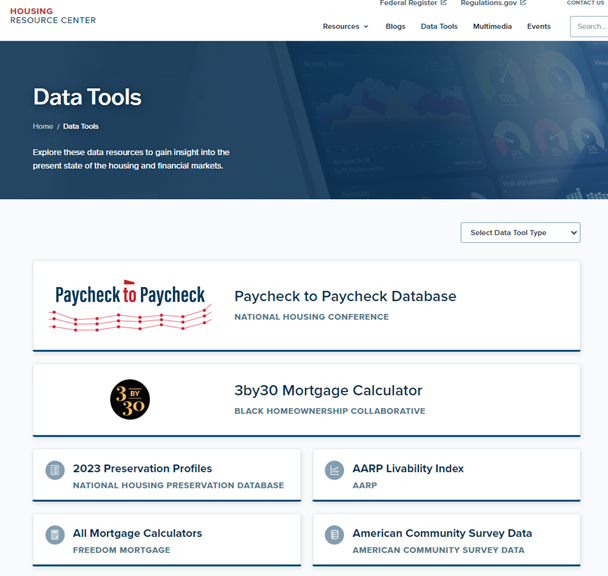Open the AARP Livability Index link
The width and height of the screenshot is (608, 576).
pos(408,469)
